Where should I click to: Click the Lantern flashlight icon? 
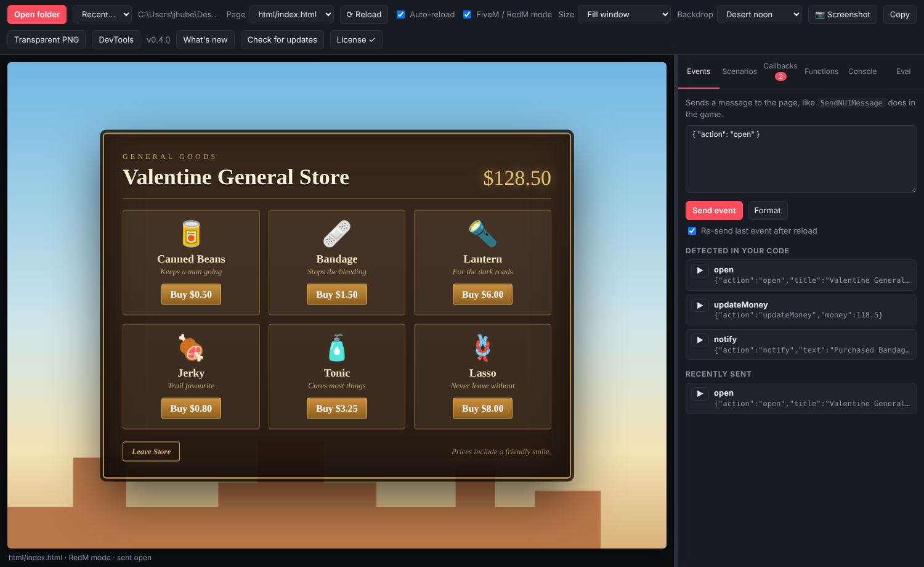[482, 234]
